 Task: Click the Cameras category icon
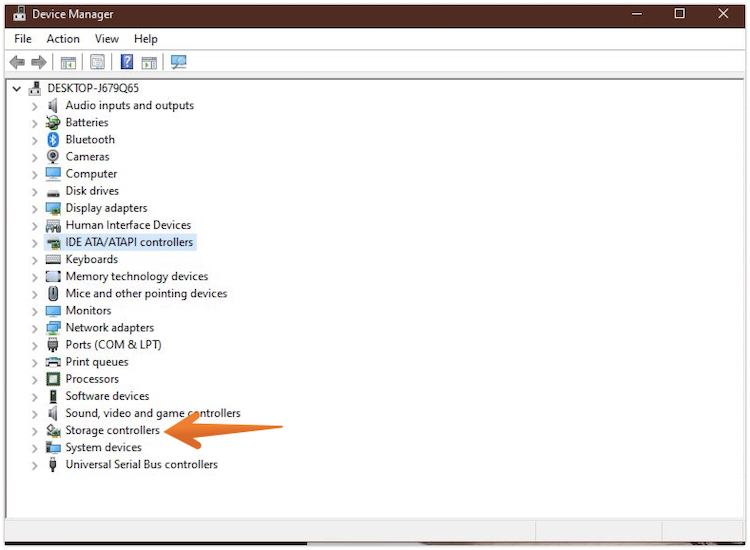[x=53, y=157]
